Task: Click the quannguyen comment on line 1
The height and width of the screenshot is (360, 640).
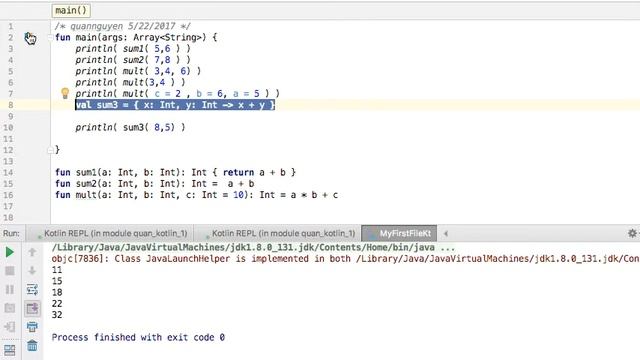Action: click(122, 27)
